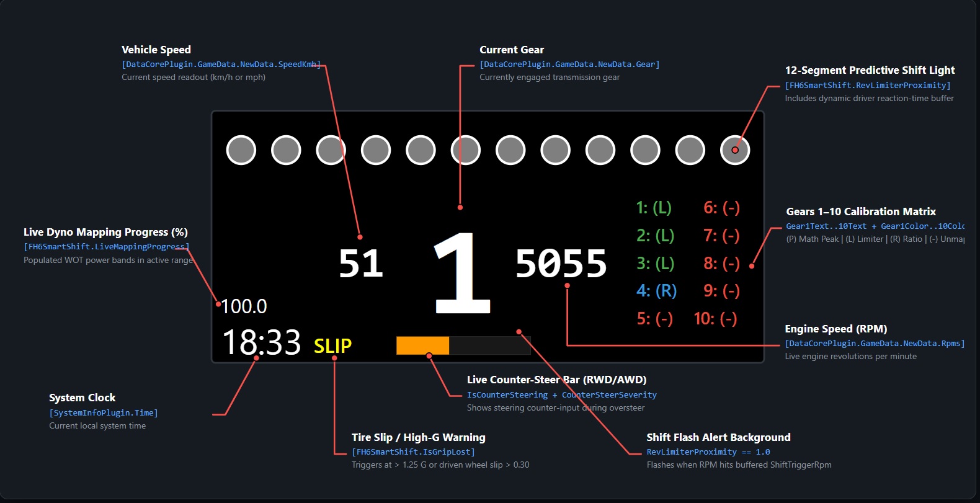Select the SystemInfoPlugin.Time property text
The image size is (980, 503).
pos(104,413)
